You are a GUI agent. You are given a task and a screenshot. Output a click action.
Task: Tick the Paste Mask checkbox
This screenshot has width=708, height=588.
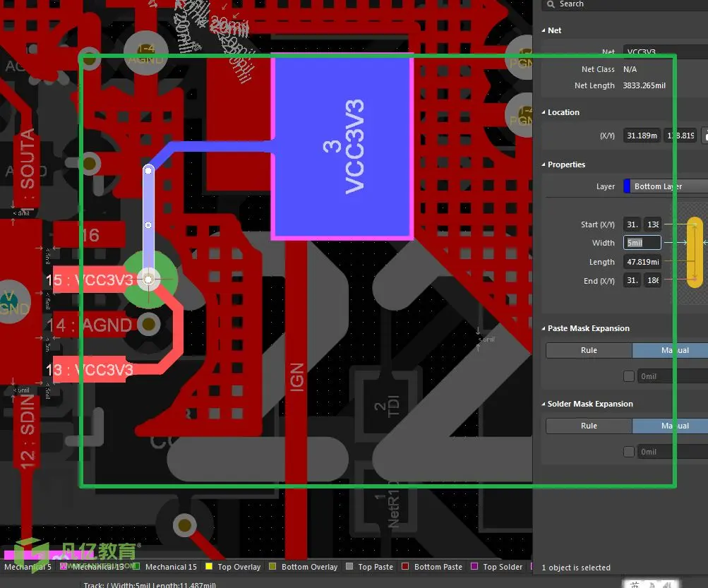[x=628, y=376]
